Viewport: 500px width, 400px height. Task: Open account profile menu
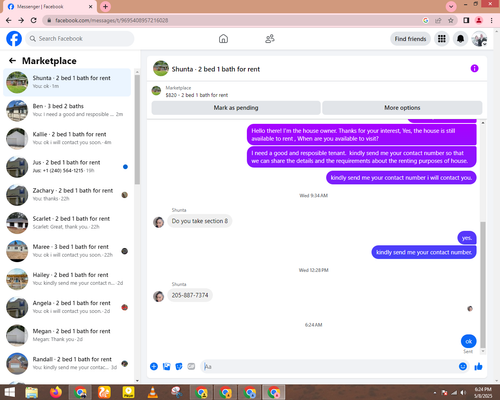point(479,39)
